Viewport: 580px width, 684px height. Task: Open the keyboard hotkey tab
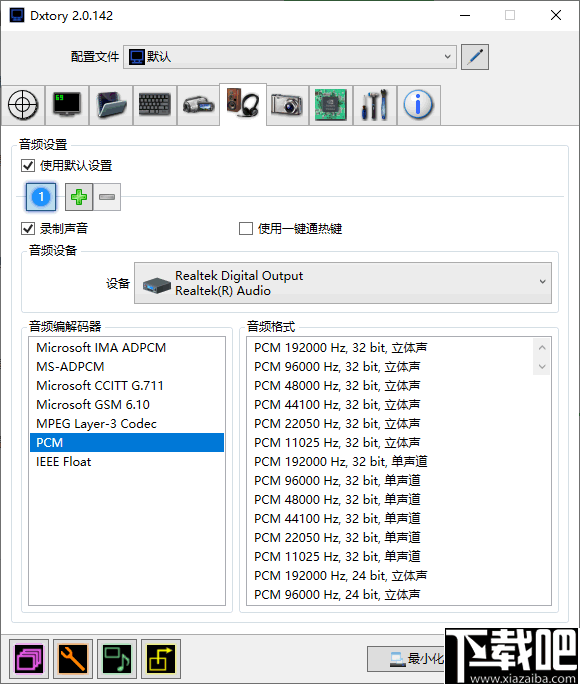[x=155, y=105]
